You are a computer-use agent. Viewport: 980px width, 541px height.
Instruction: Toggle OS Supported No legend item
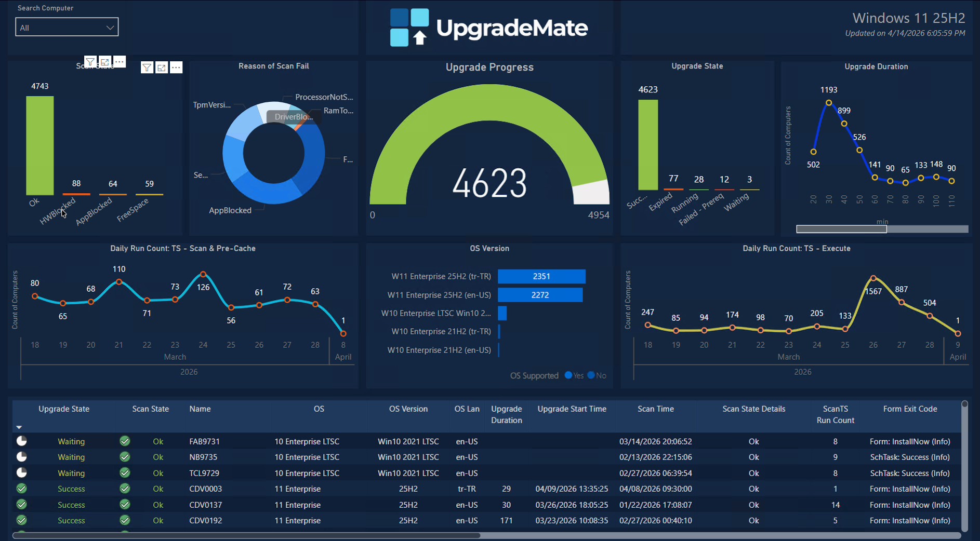click(x=597, y=375)
